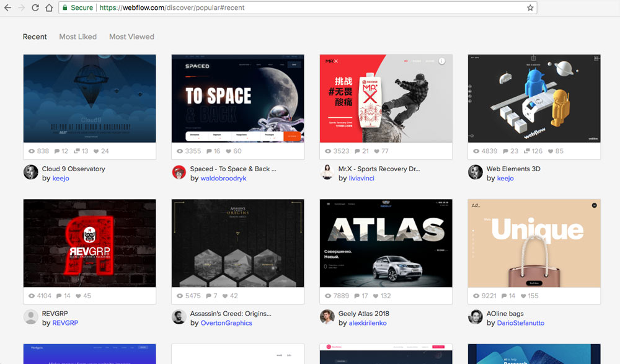Select the Recent tab
The width and height of the screenshot is (620, 364).
pyautogui.click(x=35, y=37)
